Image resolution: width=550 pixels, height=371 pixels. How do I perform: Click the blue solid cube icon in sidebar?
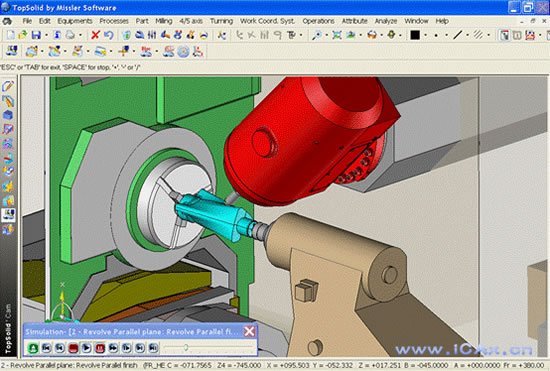[8, 115]
